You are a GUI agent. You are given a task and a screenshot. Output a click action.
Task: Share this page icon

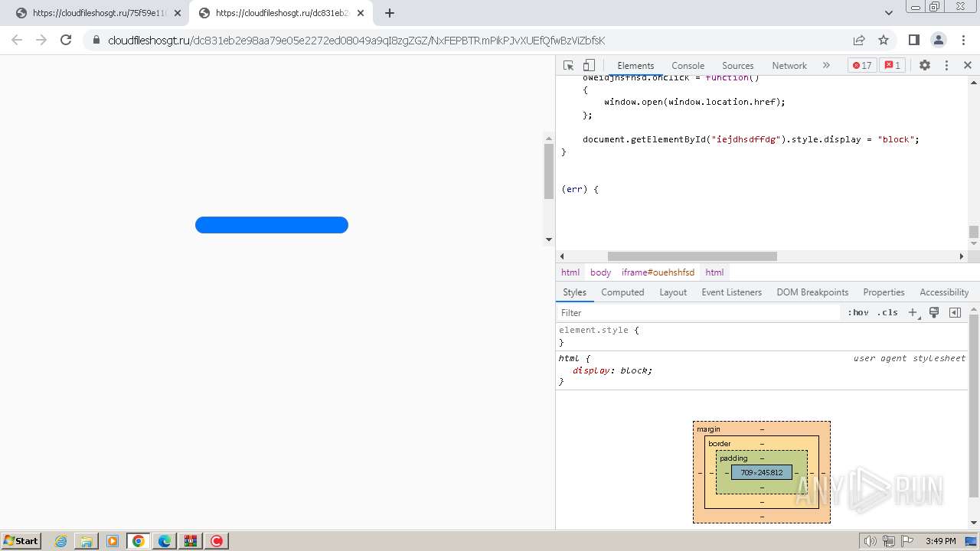[859, 40]
